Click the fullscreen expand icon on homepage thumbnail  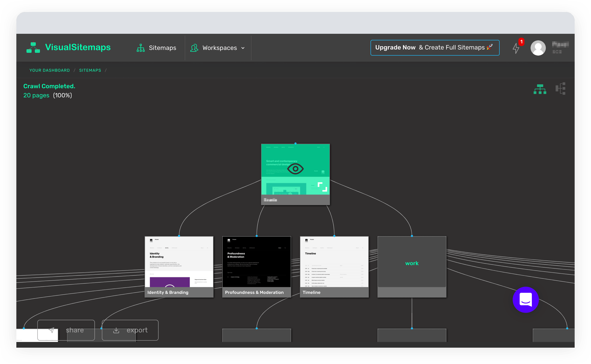point(322,187)
